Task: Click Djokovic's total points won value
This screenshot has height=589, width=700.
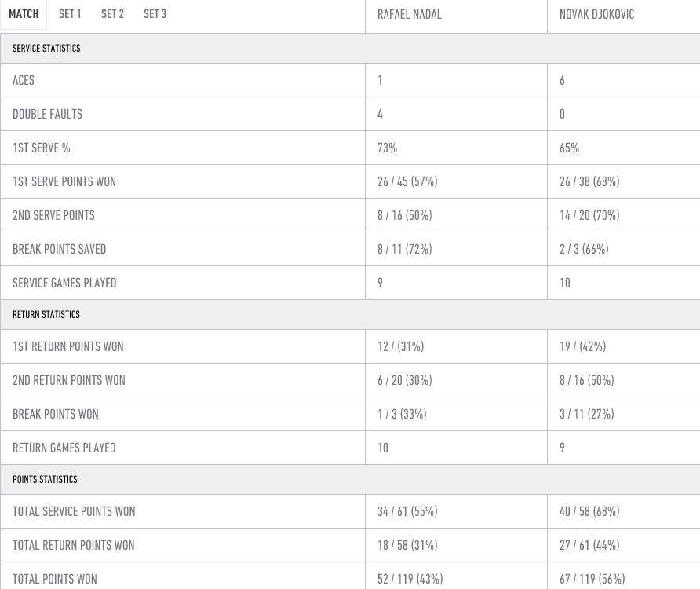Action: [592, 579]
